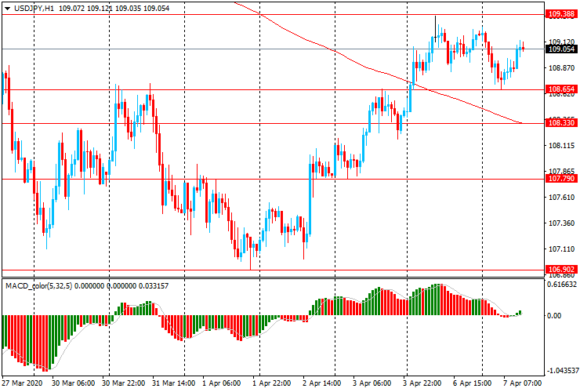580x392 pixels.
Task: Click the 108.330 red level label
Action: pyautogui.click(x=561, y=122)
